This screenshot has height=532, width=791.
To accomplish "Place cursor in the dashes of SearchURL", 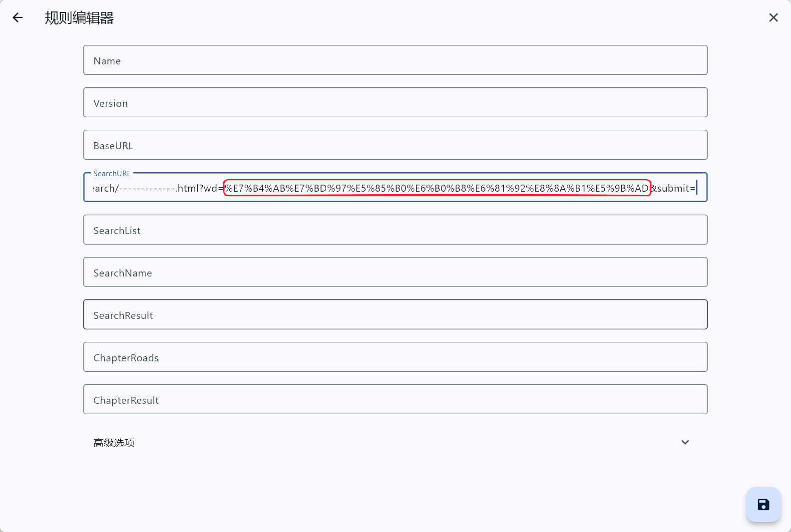I will (x=147, y=188).
